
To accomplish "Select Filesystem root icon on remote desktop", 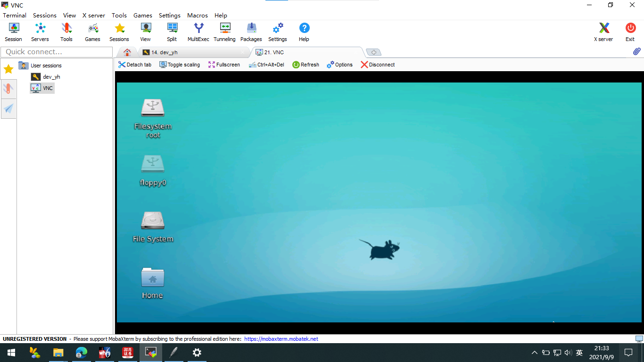I will tap(153, 119).
